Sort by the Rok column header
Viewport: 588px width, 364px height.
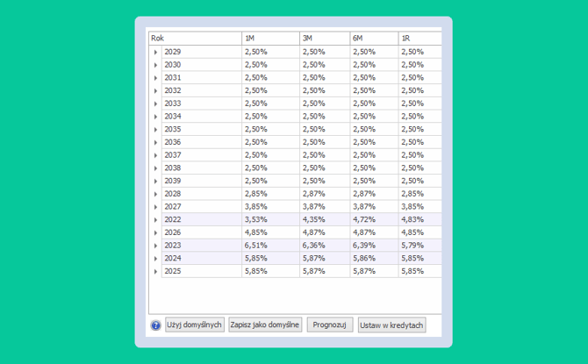(x=195, y=39)
